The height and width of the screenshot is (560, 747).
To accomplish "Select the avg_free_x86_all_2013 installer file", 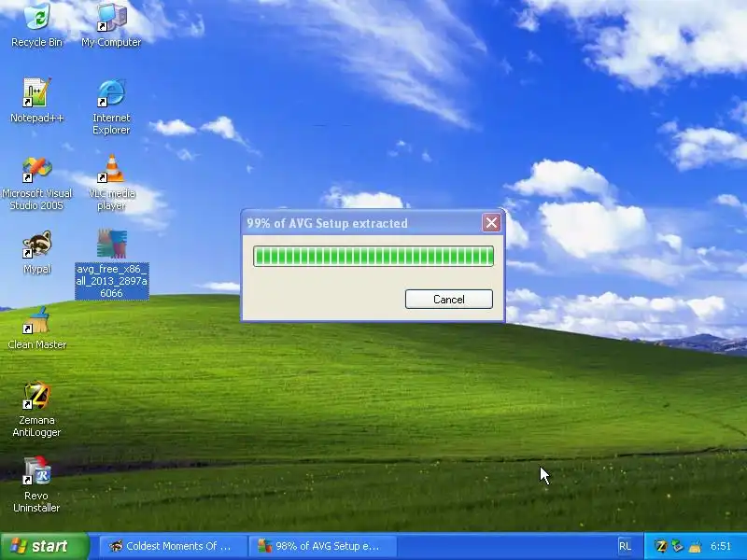I will click(x=111, y=263).
